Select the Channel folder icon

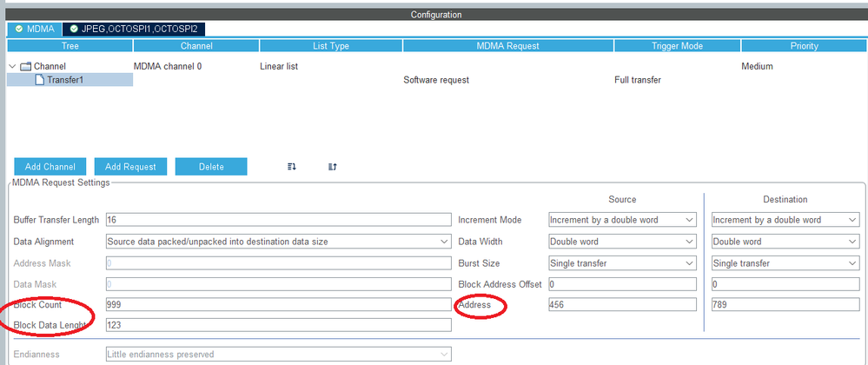25,66
